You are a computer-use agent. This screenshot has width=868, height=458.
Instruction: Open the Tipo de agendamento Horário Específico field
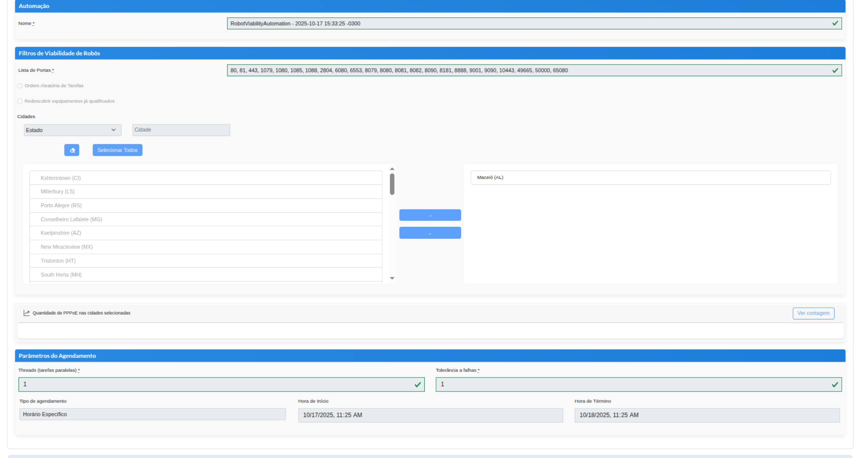(x=152, y=414)
